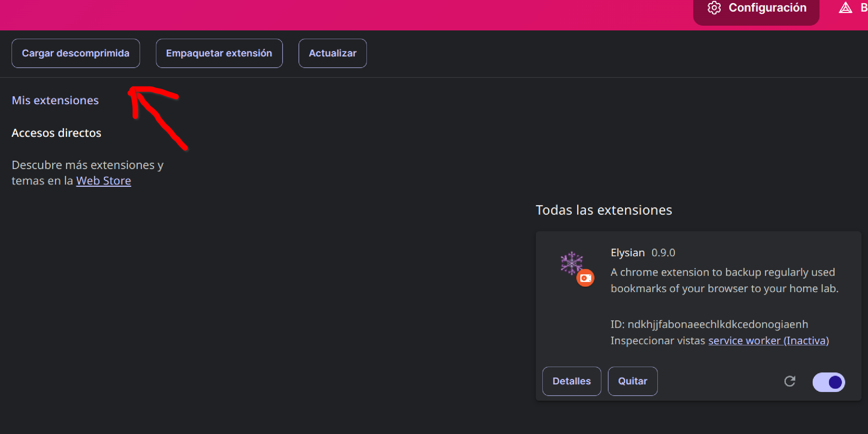The image size is (868, 434).
Task: Follow the Web Store link
Action: (103, 181)
